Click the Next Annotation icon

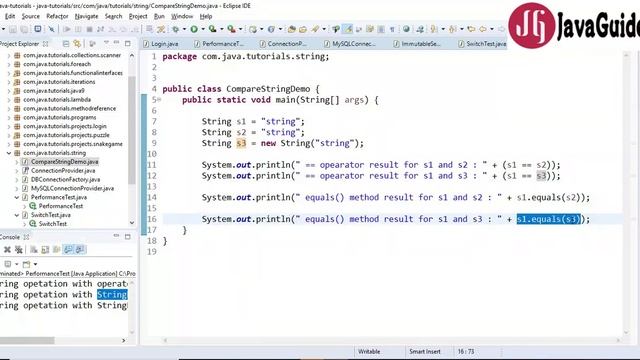(434, 29)
